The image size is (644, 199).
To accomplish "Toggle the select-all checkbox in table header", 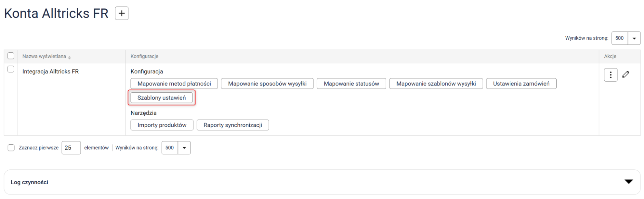I will [11, 56].
